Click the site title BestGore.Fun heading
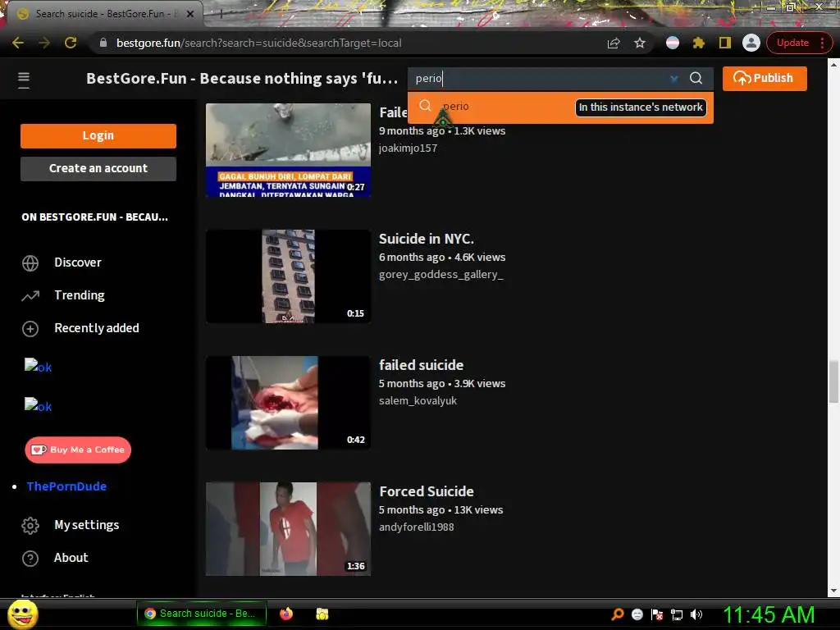This screenshot has width=840, height=630. tap(242, 79)
